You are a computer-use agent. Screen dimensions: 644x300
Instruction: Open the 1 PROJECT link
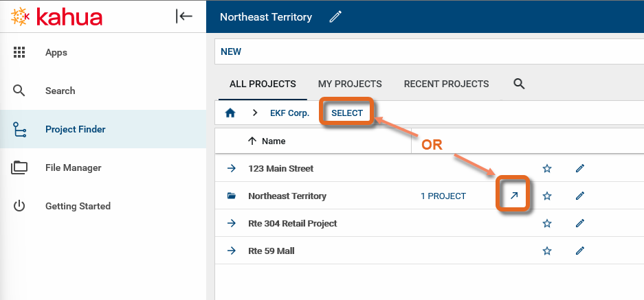(443, 196)
